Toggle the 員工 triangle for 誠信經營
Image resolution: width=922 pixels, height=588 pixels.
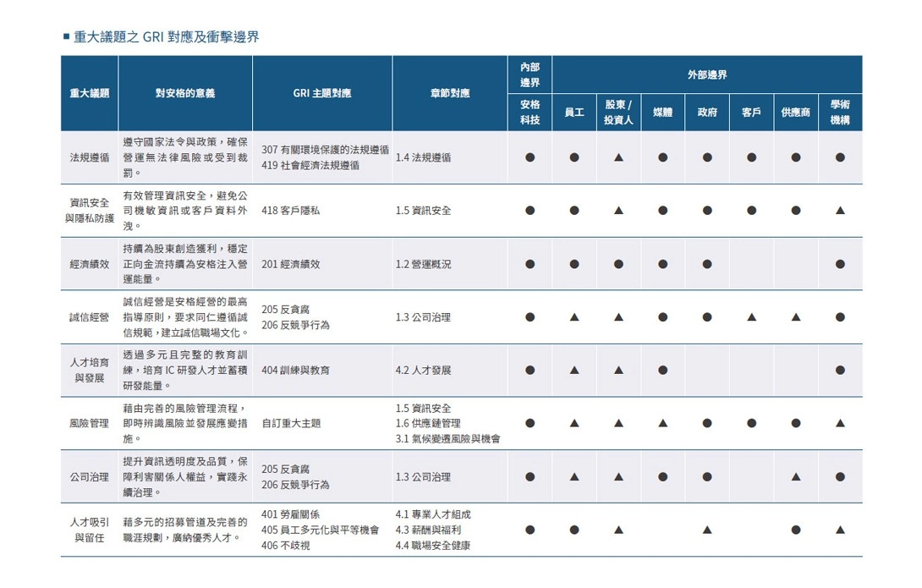[x=574, y=316]
